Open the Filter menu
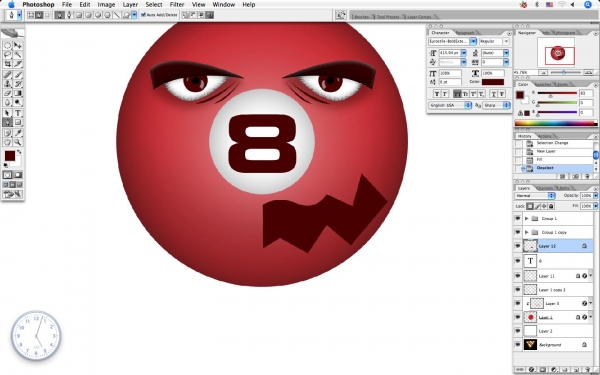The height and width of the screenshot is (375, 600). point(177,5)
